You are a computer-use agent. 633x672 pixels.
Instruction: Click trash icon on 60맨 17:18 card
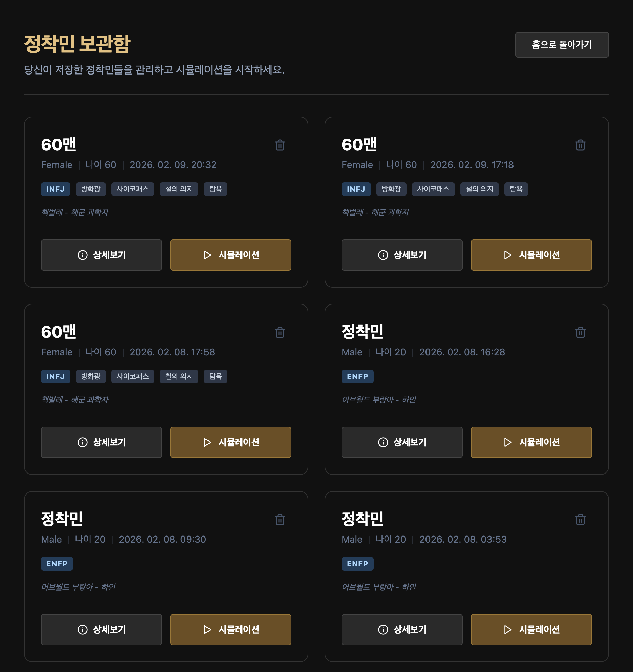[x=580, y=145]
